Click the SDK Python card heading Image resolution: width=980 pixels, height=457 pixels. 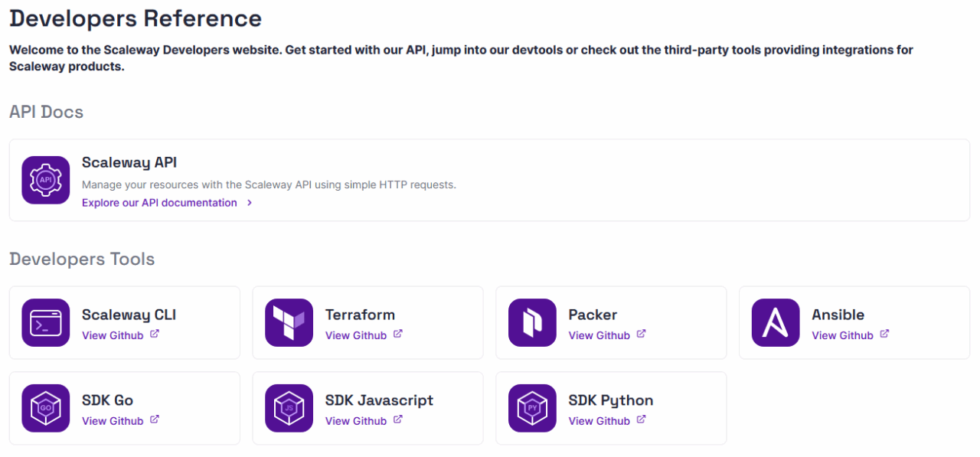(610, 400)
